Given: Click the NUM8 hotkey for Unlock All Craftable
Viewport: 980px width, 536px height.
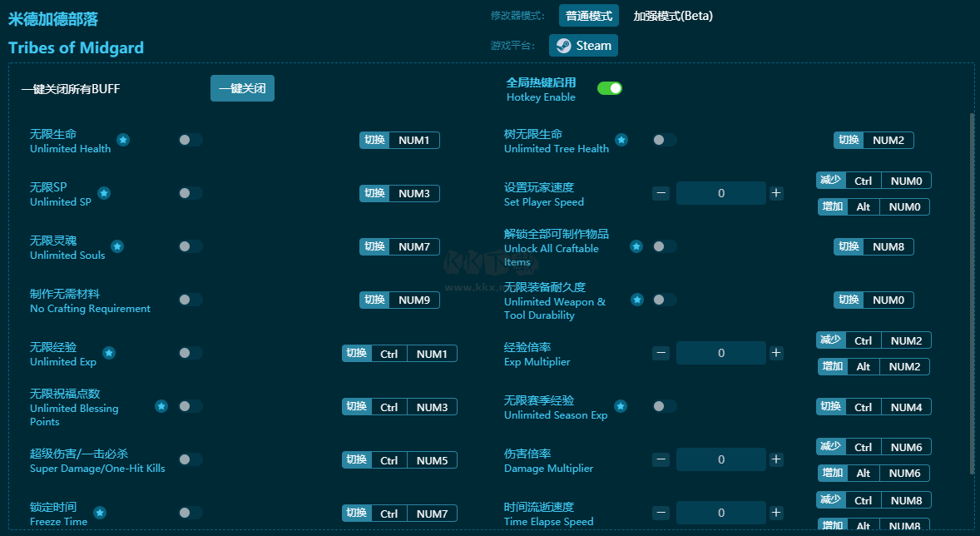Looking at the screenshot, I should [x=874, y=246].
